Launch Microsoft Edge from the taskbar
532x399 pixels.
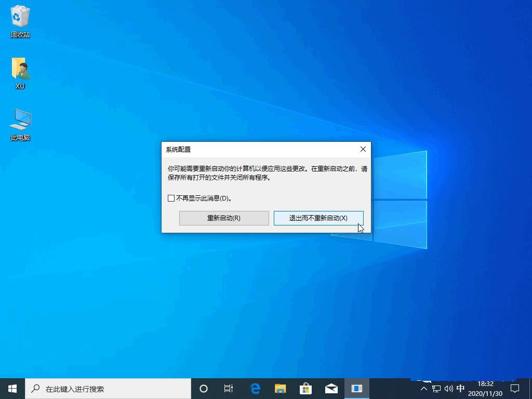click(255, 389)
